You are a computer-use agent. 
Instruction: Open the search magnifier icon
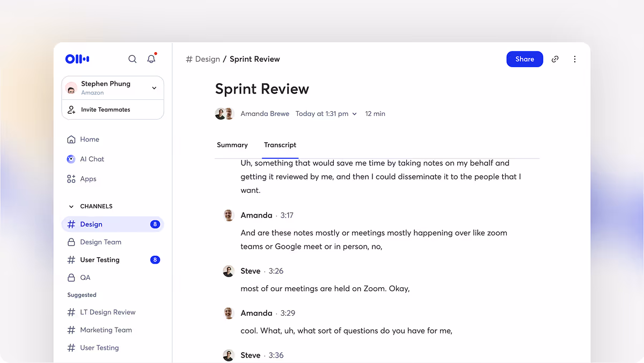(x=133, y=59)
